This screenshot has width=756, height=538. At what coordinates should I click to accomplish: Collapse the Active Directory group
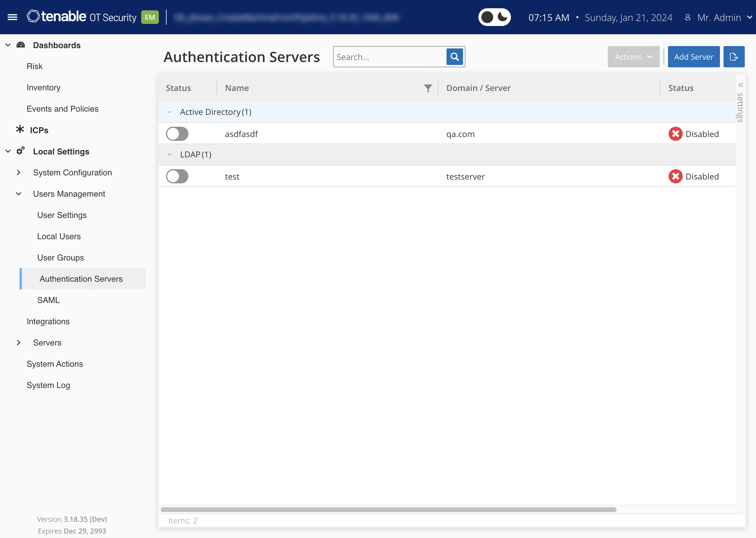click(x=170, y=112)
